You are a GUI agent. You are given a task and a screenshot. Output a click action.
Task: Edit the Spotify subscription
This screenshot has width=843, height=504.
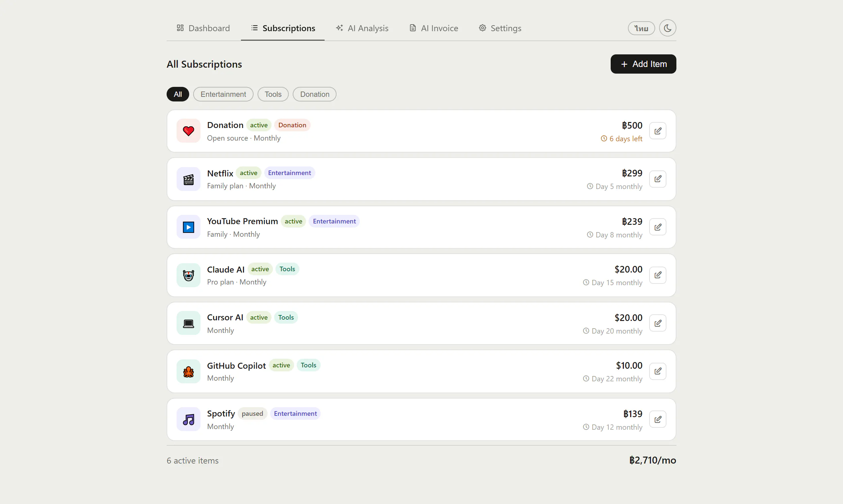click(657, 419)
